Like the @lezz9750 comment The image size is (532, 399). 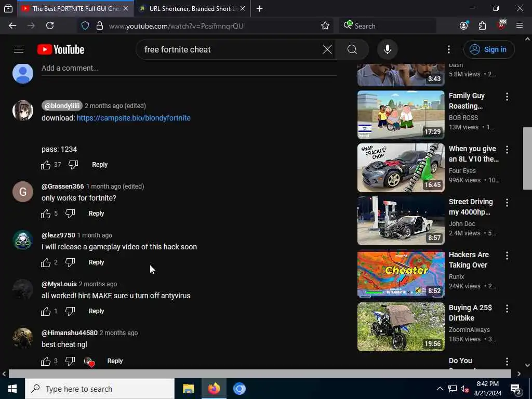pyautogui.click(x=46, y=262)
